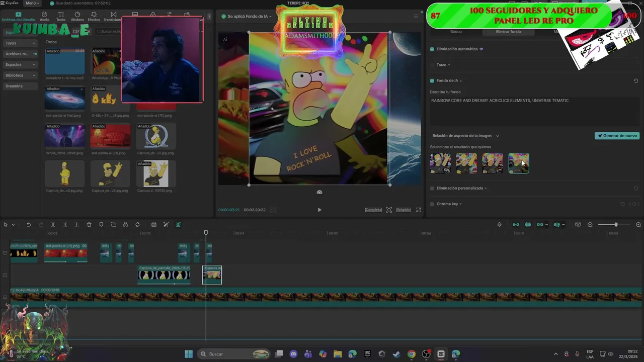Screen dimensions: 644x362
Task: Collapse the Fondo de IA section arrow
Action: tap(461, 81)
